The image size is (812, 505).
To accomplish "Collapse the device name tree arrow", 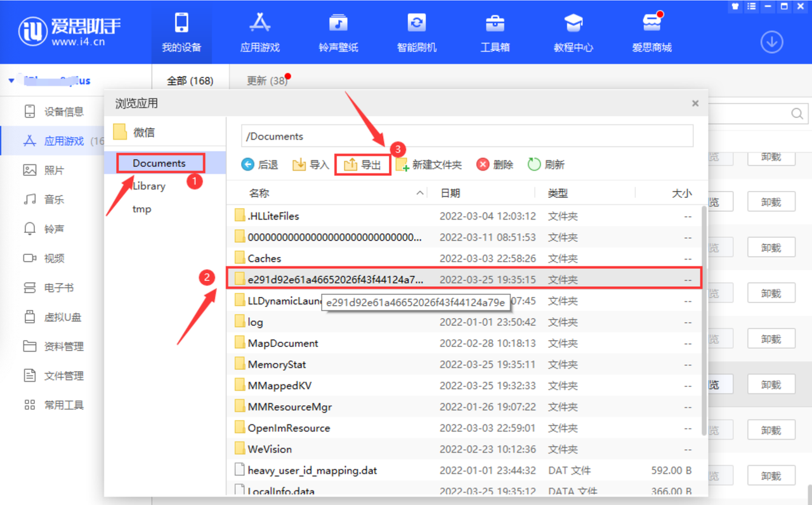I will click(x=11, y=81).
